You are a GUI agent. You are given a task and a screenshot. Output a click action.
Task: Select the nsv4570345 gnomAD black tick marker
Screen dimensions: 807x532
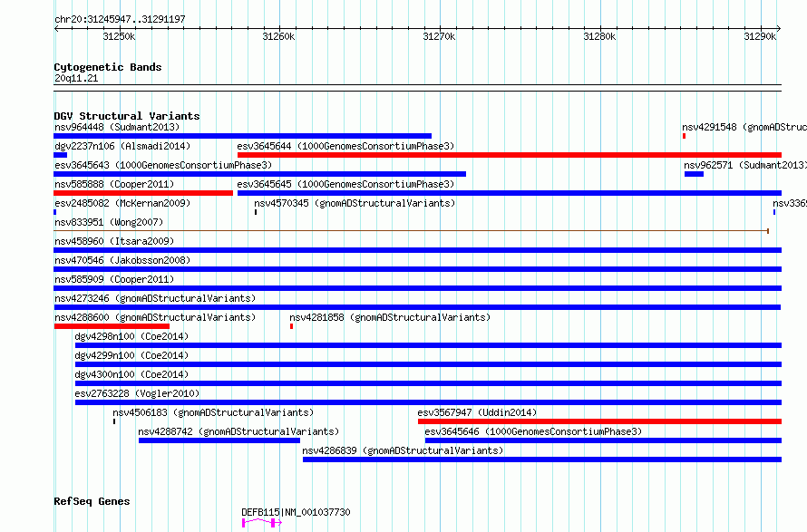pyautogui.click(x=256, y=212)
